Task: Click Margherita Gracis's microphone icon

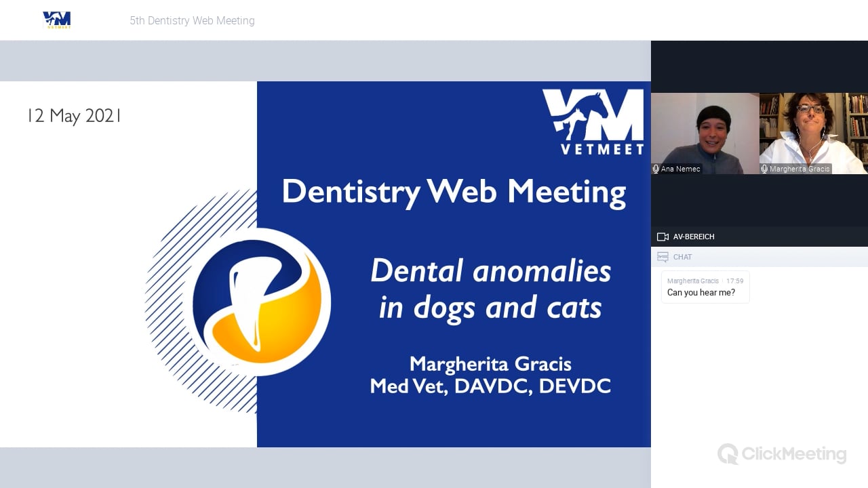Action: click(764, 169)
